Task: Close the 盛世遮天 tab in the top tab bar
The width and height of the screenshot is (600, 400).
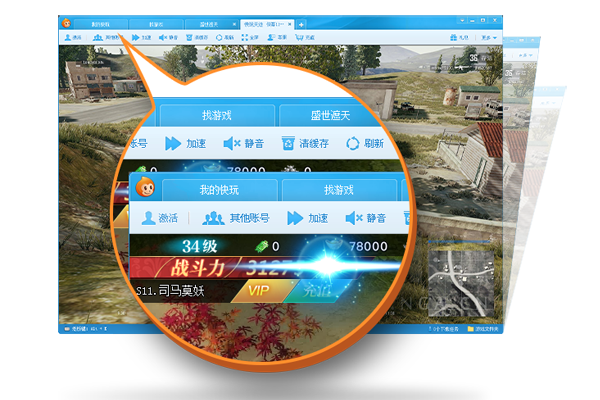Action: [234, 24]
